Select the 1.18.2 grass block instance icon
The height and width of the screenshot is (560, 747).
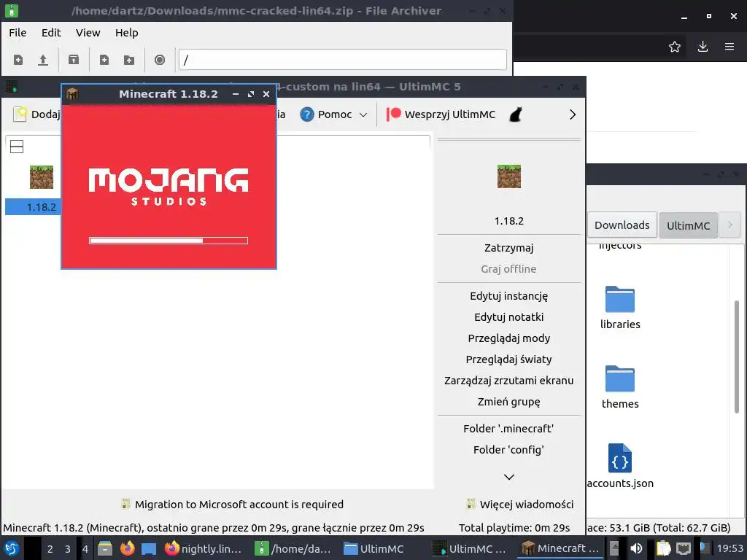42,177
